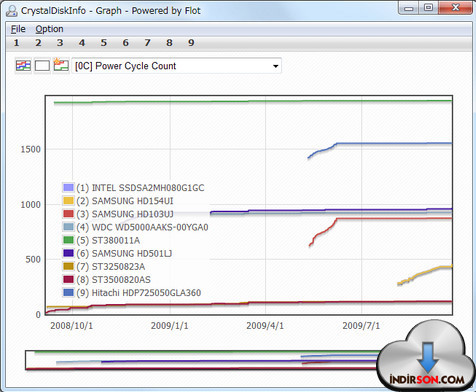Click legend text '(5) ST380011A'
This screenshot has width=476, height=392.
coord(108,240)
